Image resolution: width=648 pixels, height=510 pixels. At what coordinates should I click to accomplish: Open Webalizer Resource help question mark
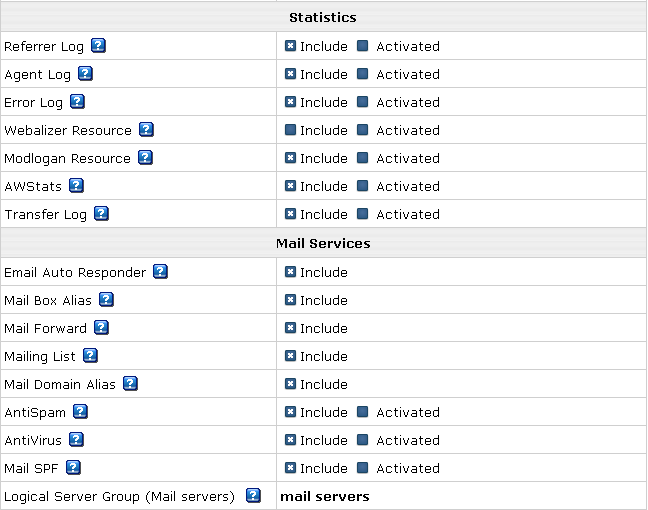[146, 129]
